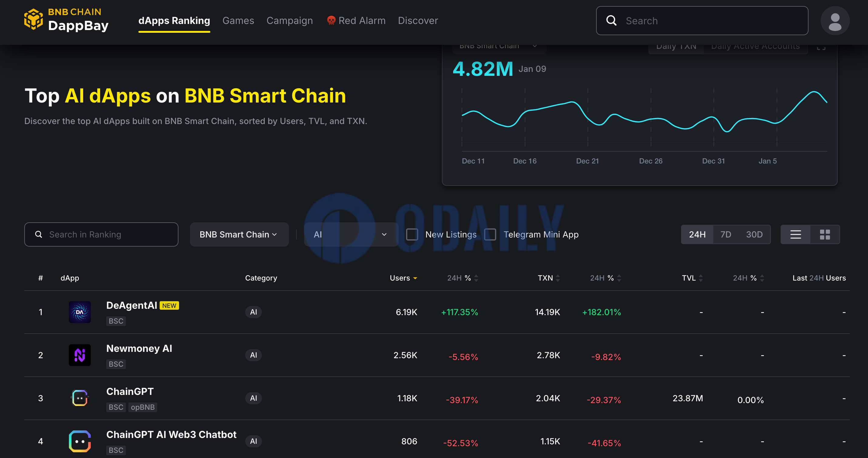
Task: Click Newmoney AI users value 2.56K
Action: [x=405, y=355]
